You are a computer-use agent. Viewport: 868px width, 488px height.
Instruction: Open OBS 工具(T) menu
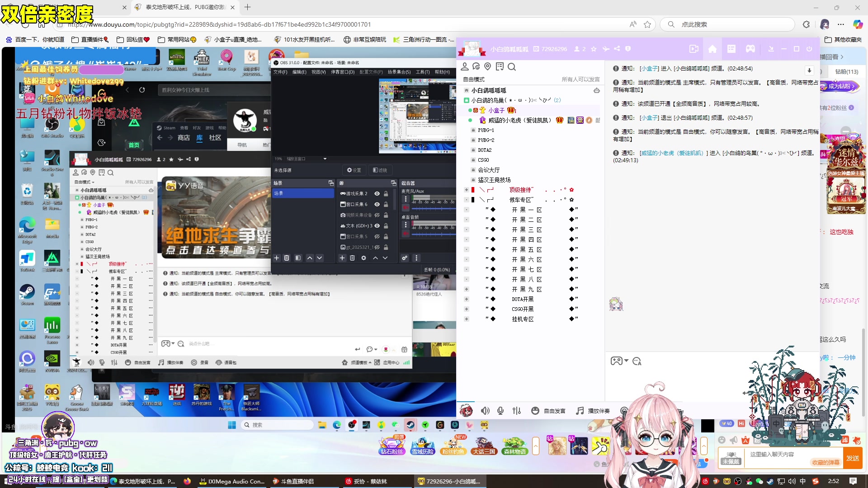423,72
